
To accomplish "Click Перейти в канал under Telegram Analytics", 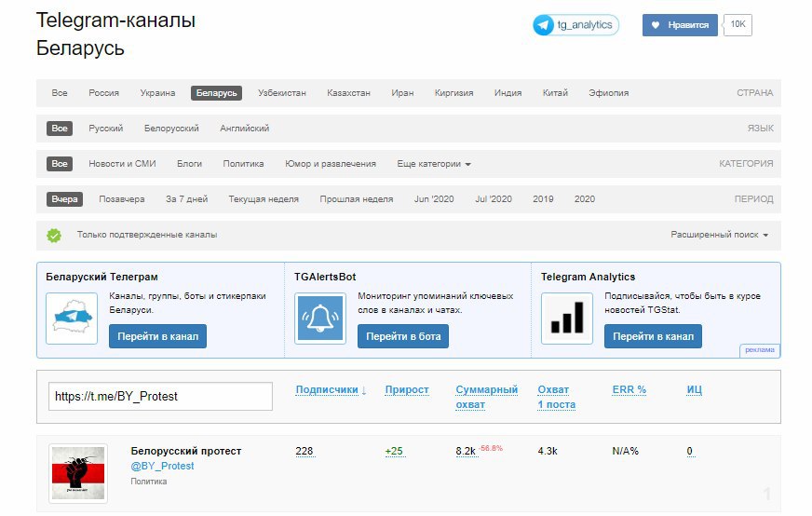I will pyautogui.click(x=653, y=336).
